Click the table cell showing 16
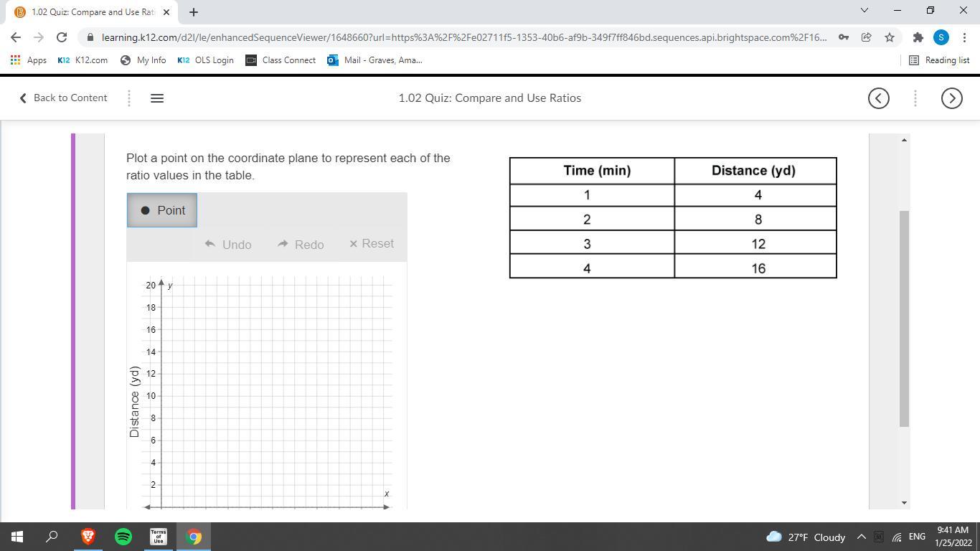Image resolution: width=980 pixels, height=551 pixels. tap(755, 266)
